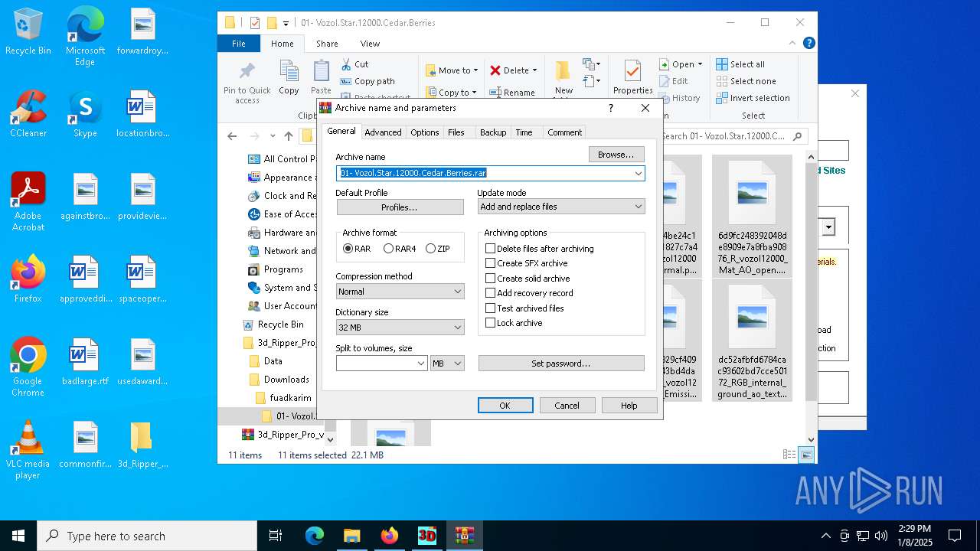
Task: Click the Browse... button
Action: coord(616,155)
